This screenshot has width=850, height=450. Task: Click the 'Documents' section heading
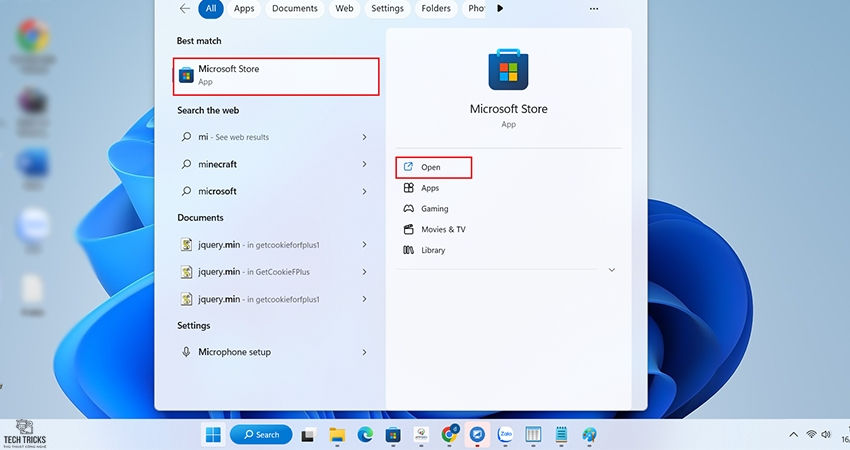click(200, 217)
